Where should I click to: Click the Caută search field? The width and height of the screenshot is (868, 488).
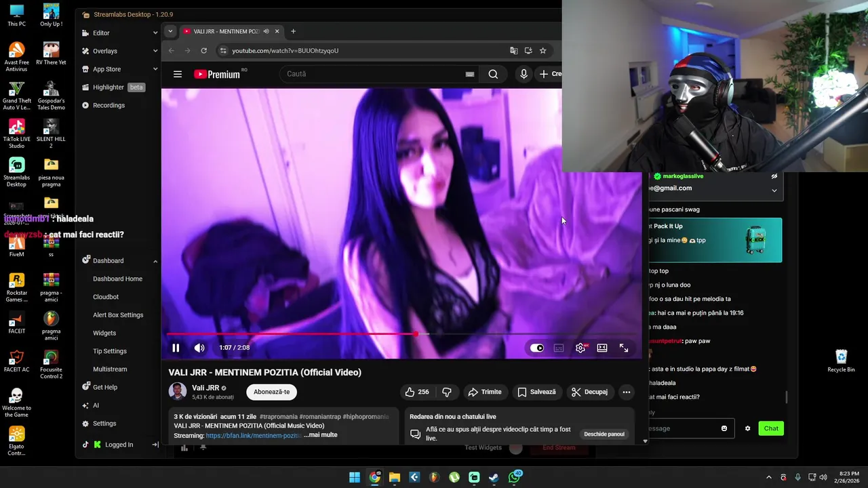pos(372,74)
